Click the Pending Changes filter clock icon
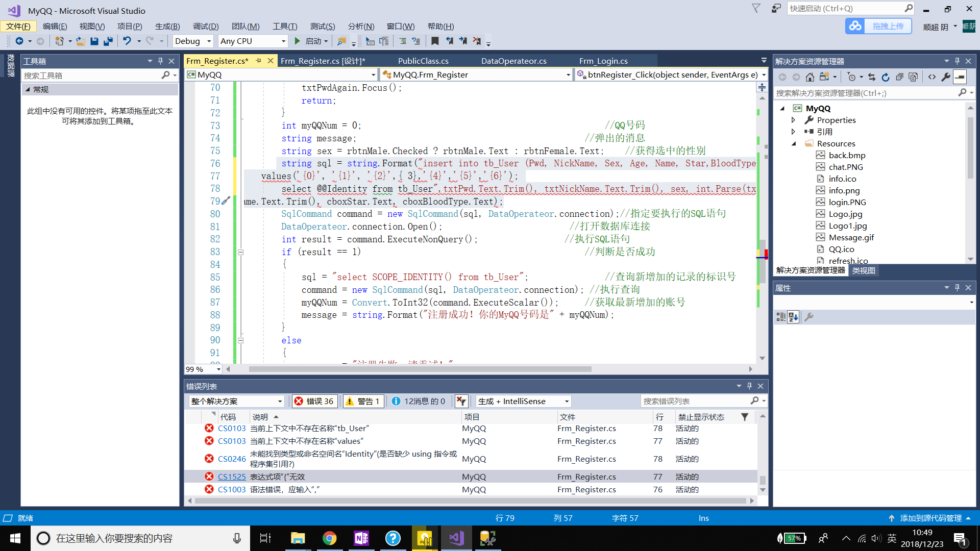The height and width of the screenshot is (551, 980). [851, 77]
